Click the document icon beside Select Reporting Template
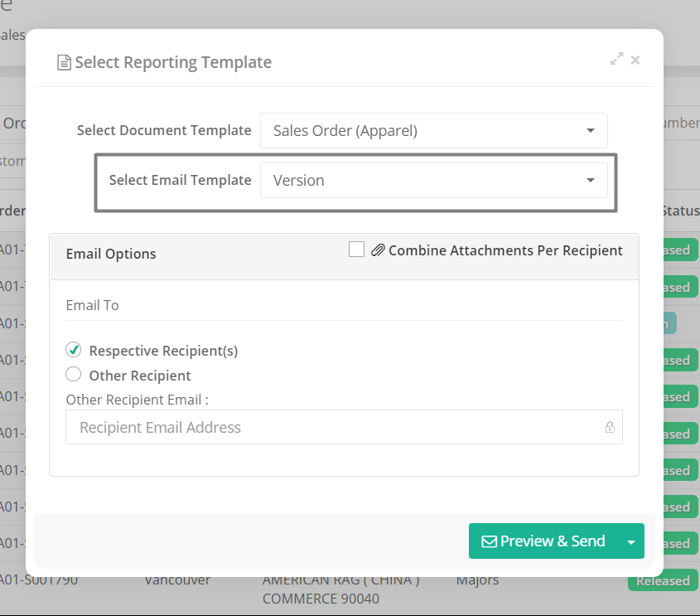This screenshot has height=616, width=700. tap(64, 62)
